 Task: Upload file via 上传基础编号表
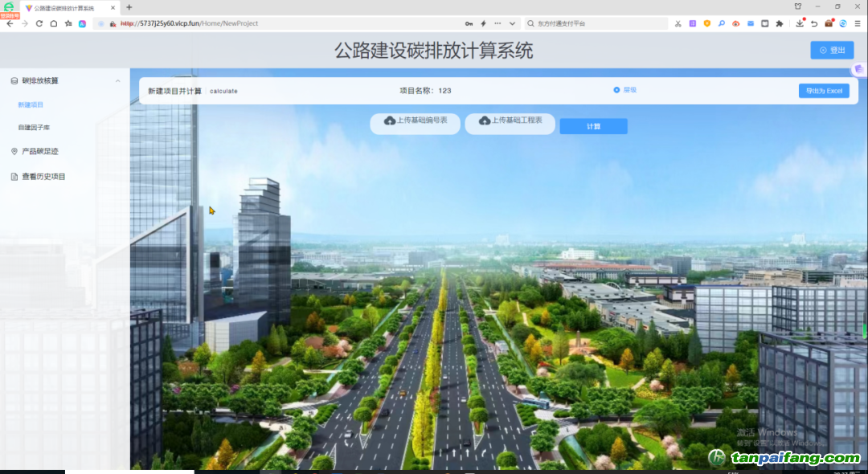pos(415,121)
